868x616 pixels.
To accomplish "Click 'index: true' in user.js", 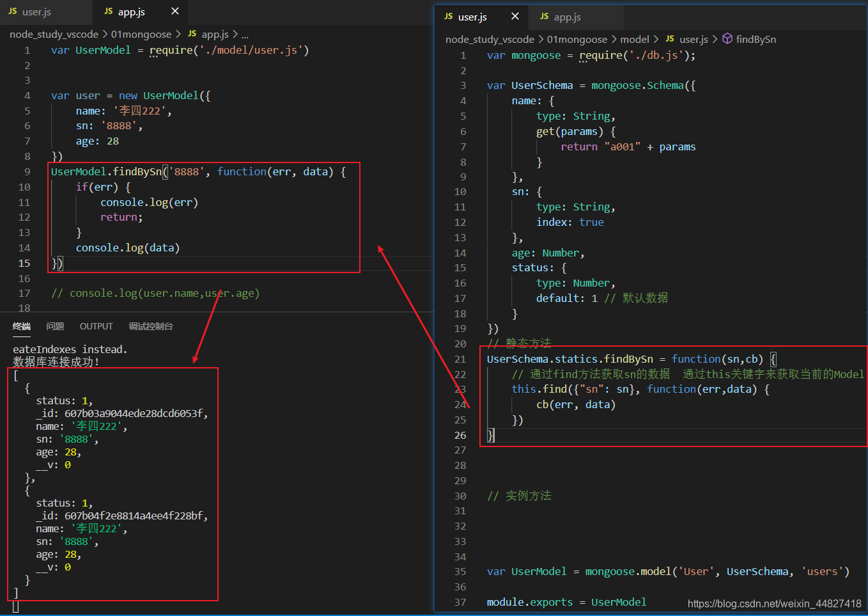I will 570,222.
